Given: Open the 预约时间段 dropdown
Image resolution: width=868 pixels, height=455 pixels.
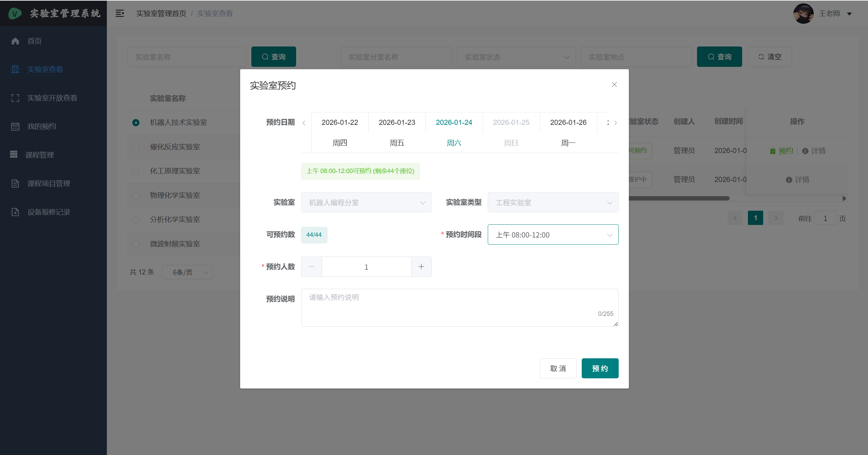Looking at the screenshot, I should 553,234.
